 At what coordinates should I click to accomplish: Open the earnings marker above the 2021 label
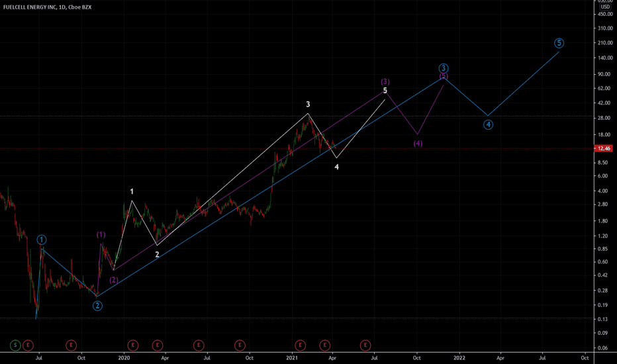[x=301, y=345]
